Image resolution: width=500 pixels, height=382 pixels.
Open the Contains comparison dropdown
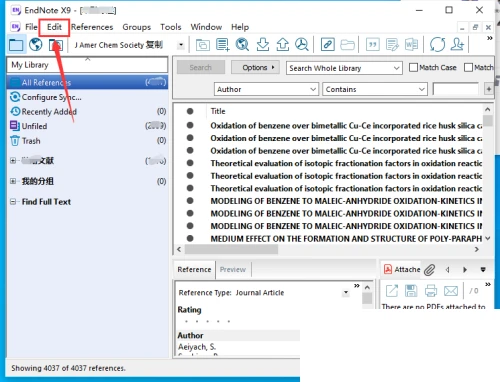(422, 89)
